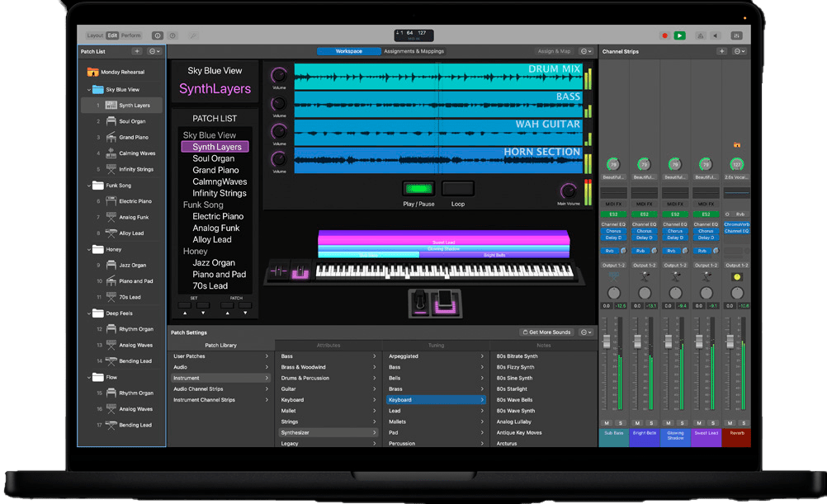827x504 pixels.
Task: Click the Bright Bells volume fader
Action: coord(637,341)
